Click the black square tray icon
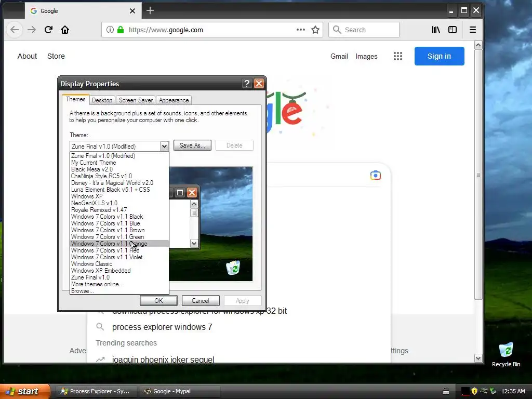This screenshot has height=399, width=532. (x=465, y=391)
